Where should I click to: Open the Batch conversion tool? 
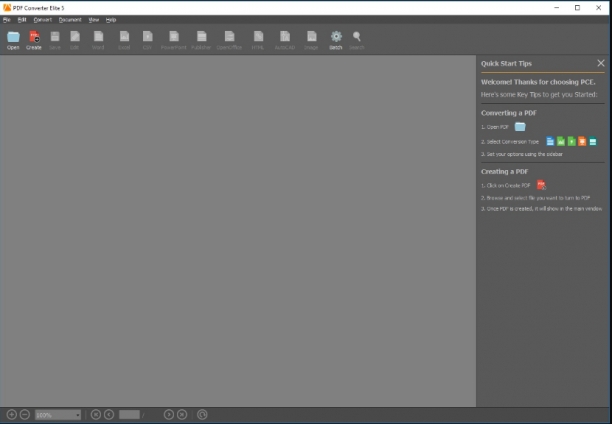(336, 40)
